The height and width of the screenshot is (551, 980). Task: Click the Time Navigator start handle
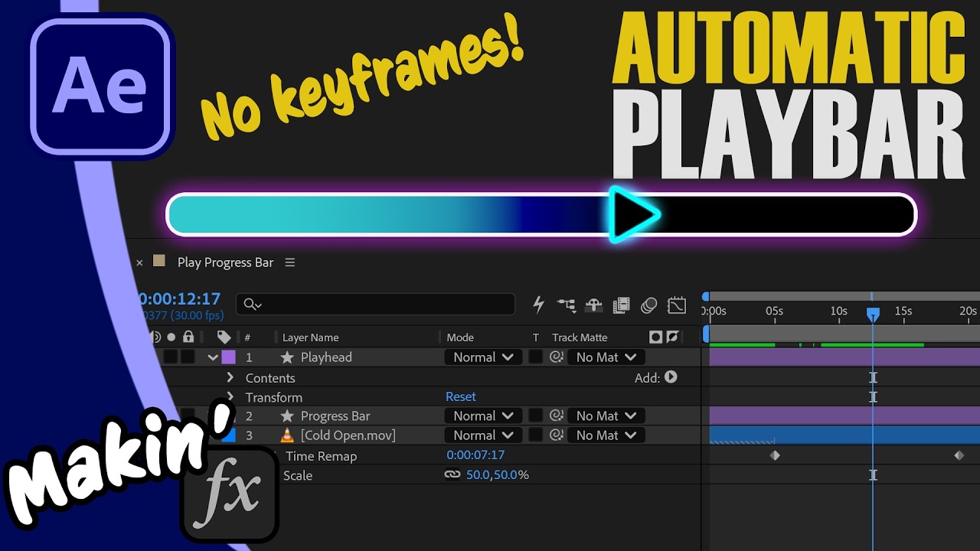click(x=705, y=296)
